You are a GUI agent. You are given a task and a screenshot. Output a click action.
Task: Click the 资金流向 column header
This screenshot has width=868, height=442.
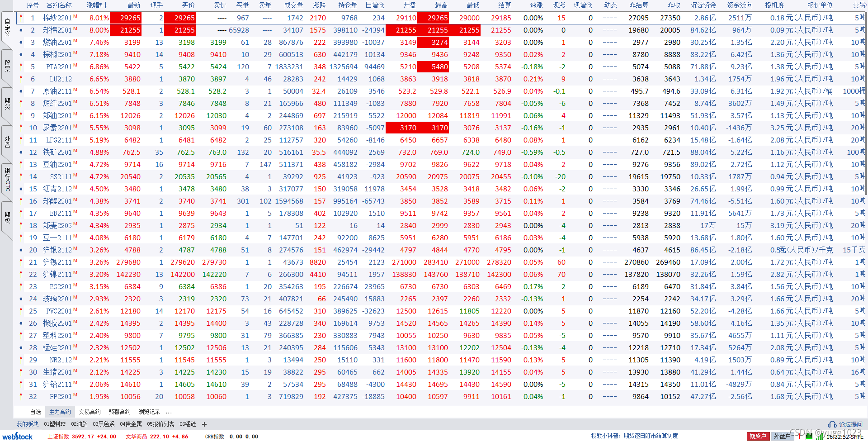click(740, 5)
